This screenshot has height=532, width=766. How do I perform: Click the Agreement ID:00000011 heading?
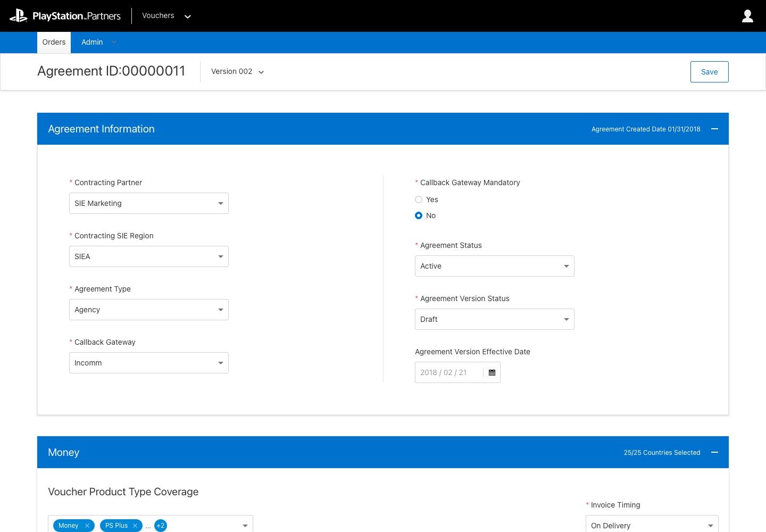(x=111, y=71)
